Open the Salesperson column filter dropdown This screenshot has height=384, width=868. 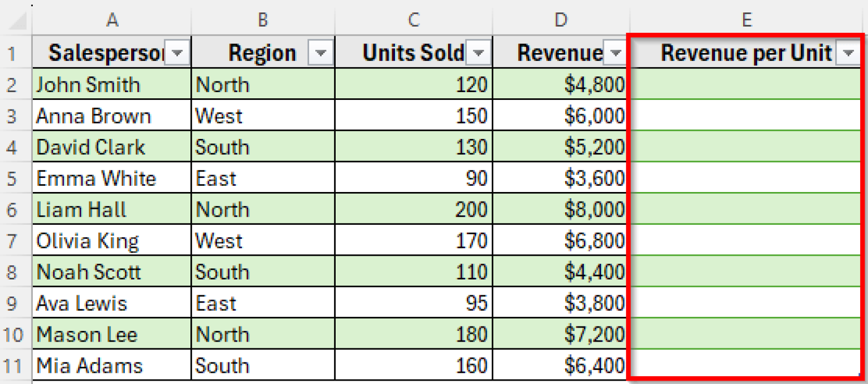[177, 53]
